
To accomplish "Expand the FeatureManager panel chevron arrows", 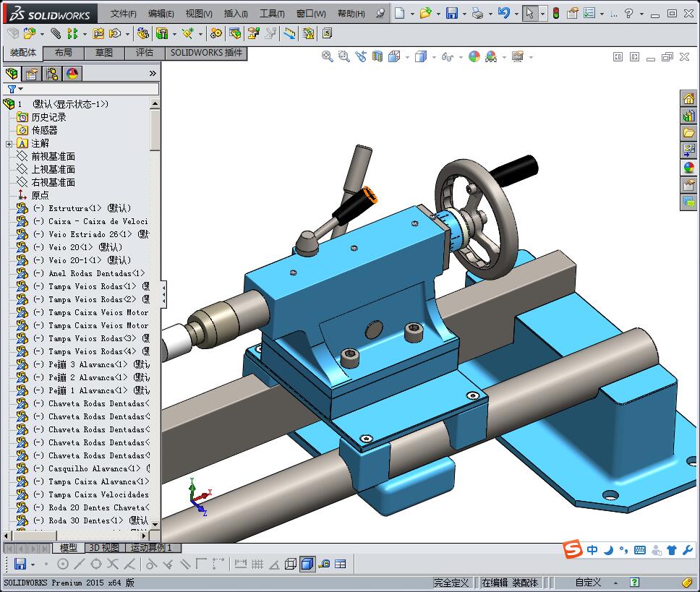I will click(x=153, y=74).
